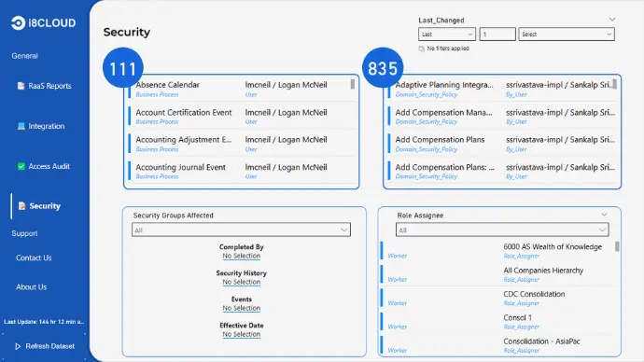Select Consolidation - AsiaPac assignee

pos(541,341)
